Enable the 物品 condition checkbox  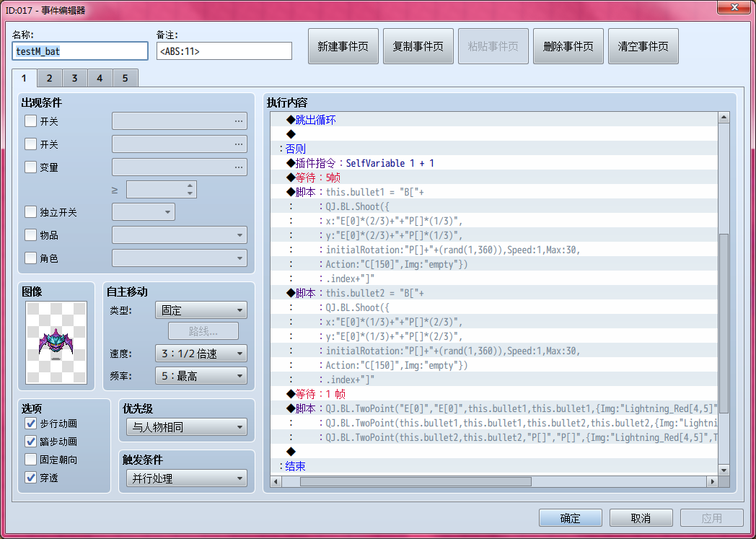(30, 235)
